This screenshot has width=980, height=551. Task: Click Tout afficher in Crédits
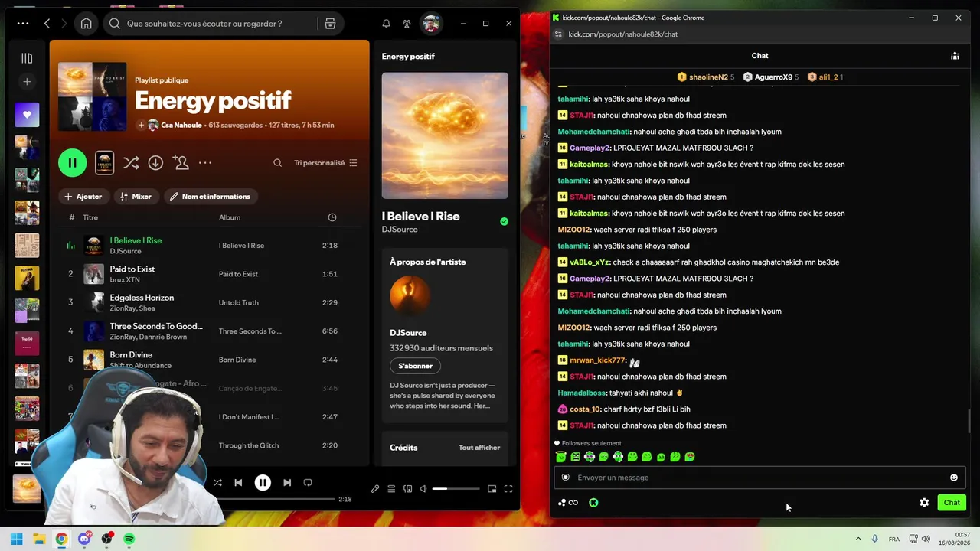click(479, 448)
